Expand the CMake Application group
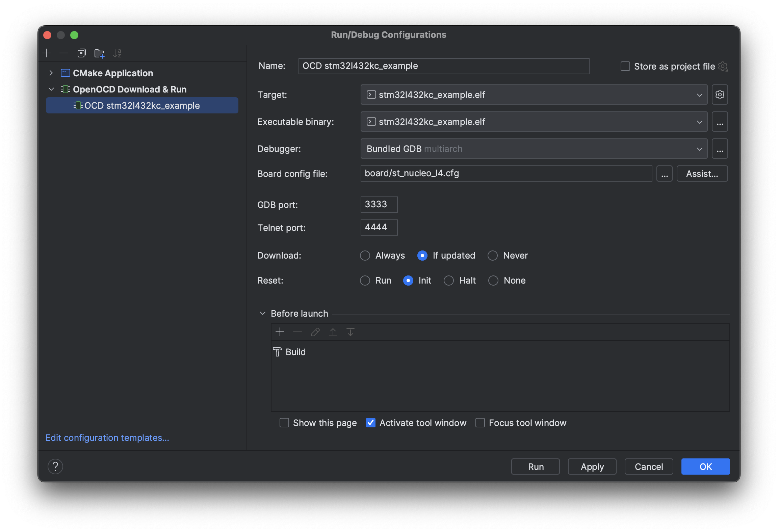778x532 pixels. 51,73
